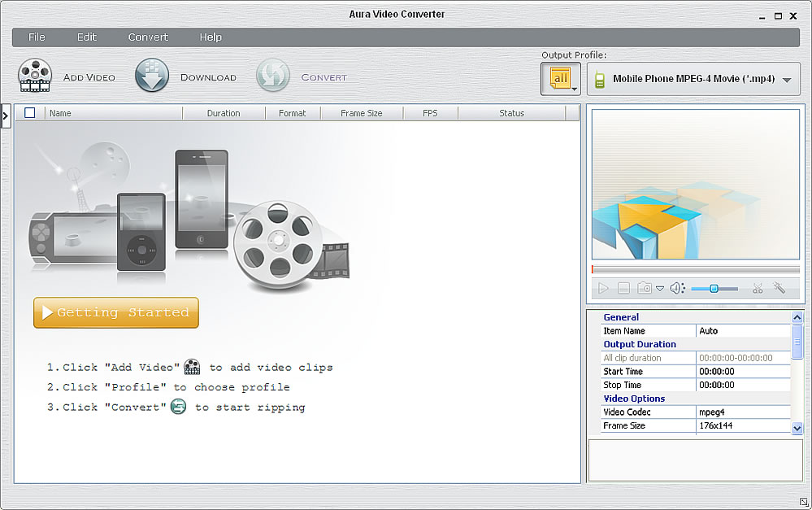This screenshot has width=812, height=510.
Task: Take a snapshot with the camera icon
Action: point(644,288)
